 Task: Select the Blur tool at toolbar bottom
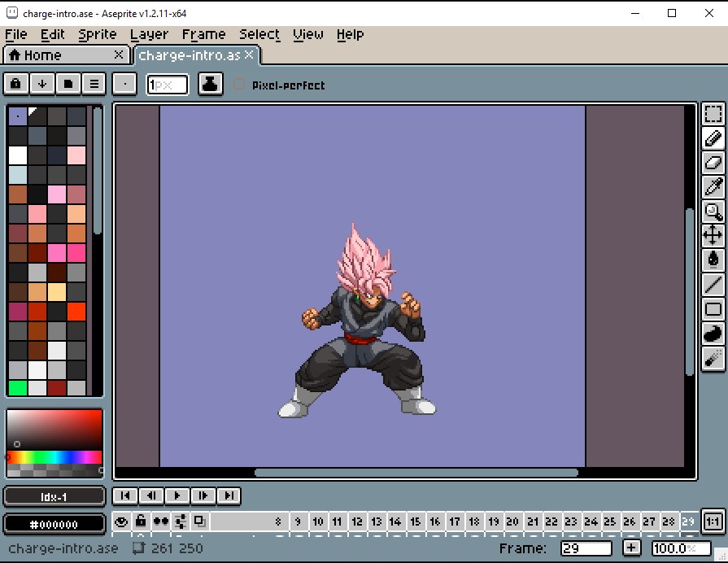pyautogui.click(x=713, y=358)
